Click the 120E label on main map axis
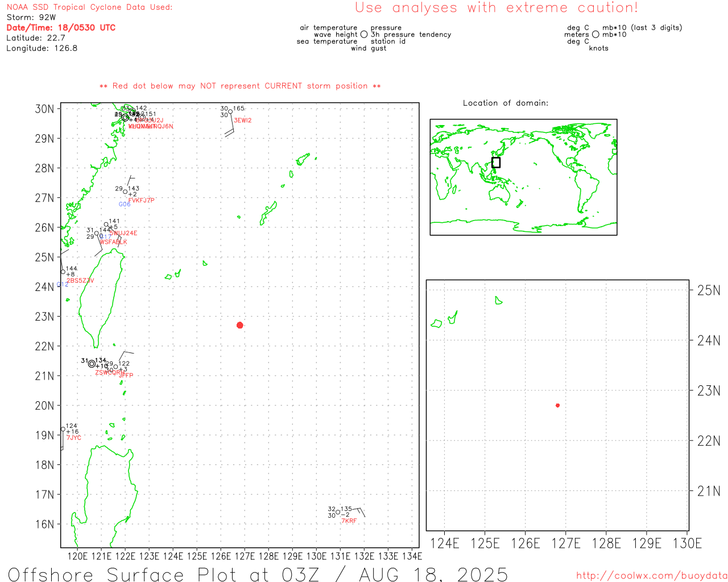Viewport: 728px width, 582px height. pos(78,556)
